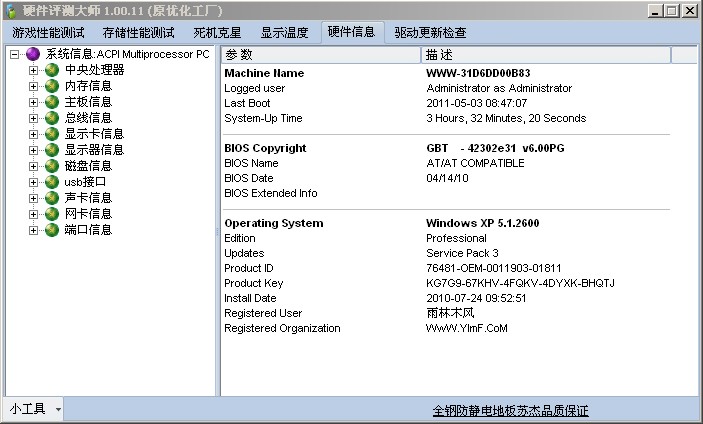Viewport: 703px width, 424px height.
Task: Select the Machine Name row
Action: (x=446, y=73)
